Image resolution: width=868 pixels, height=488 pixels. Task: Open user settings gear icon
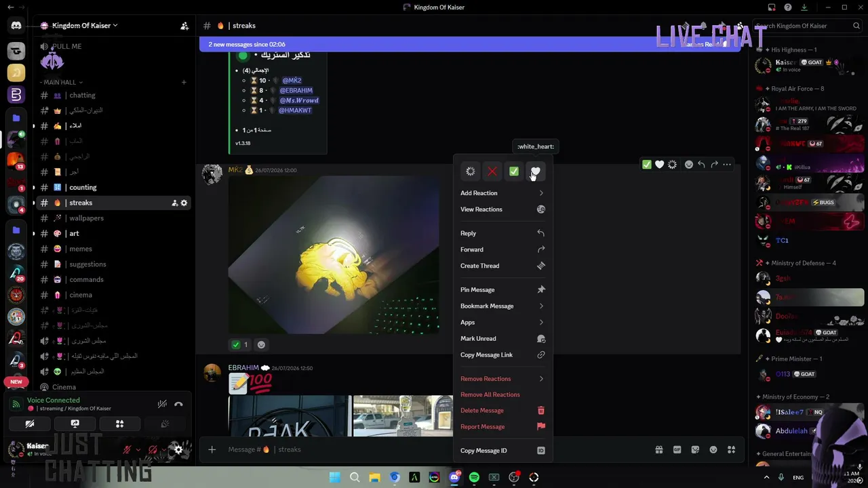pos(179,449)
